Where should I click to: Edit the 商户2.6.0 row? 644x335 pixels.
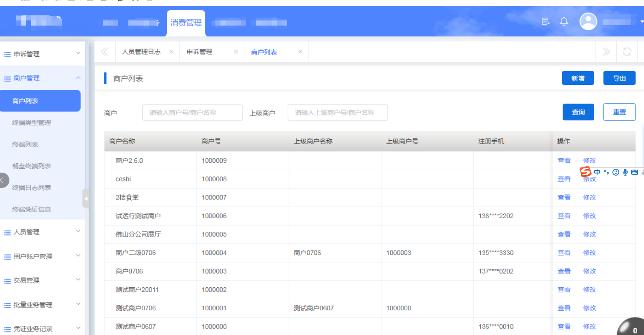click(x=589, y=161)
